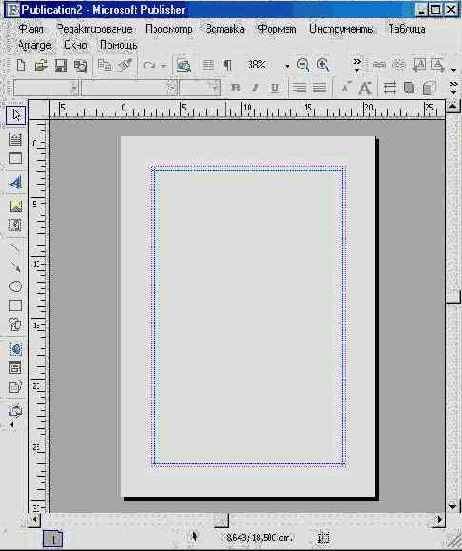
Task: Click horizontal scrollbar right arrow
Action: click(x=439, y=519)
